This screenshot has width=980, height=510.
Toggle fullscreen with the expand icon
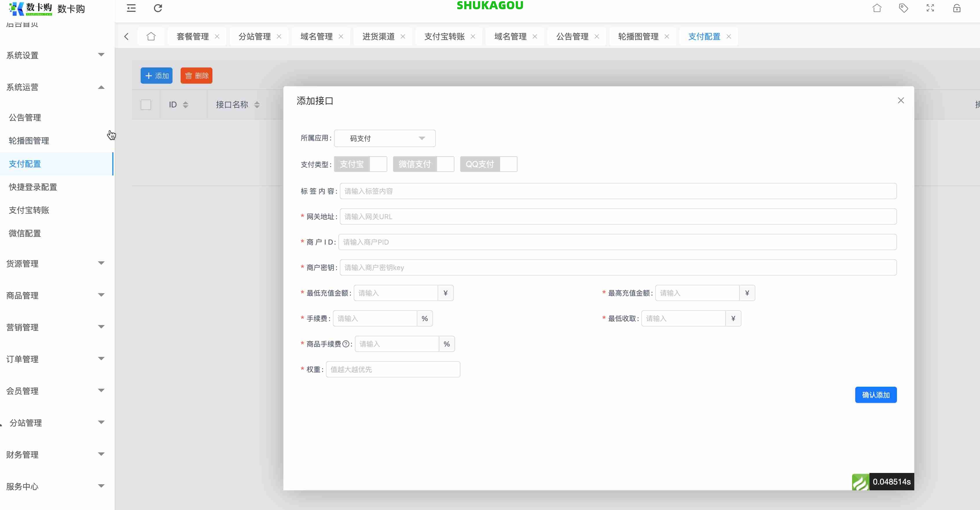point(930,8)
